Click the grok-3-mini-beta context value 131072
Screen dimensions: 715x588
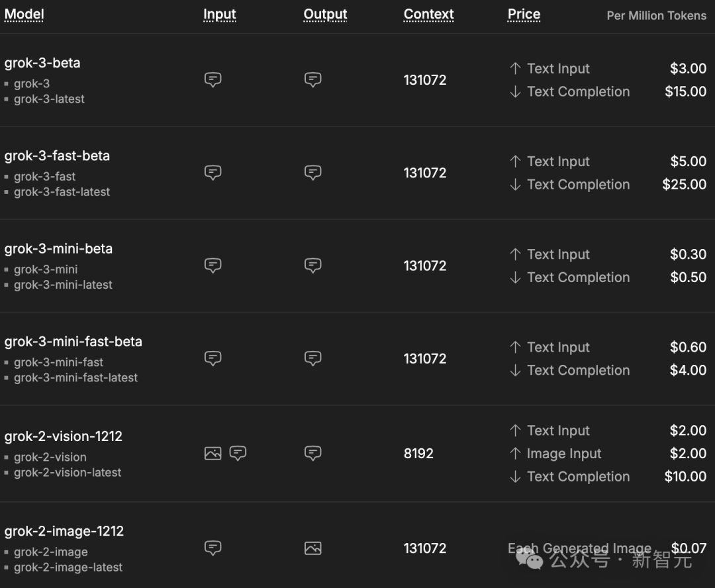coord(425,266)
